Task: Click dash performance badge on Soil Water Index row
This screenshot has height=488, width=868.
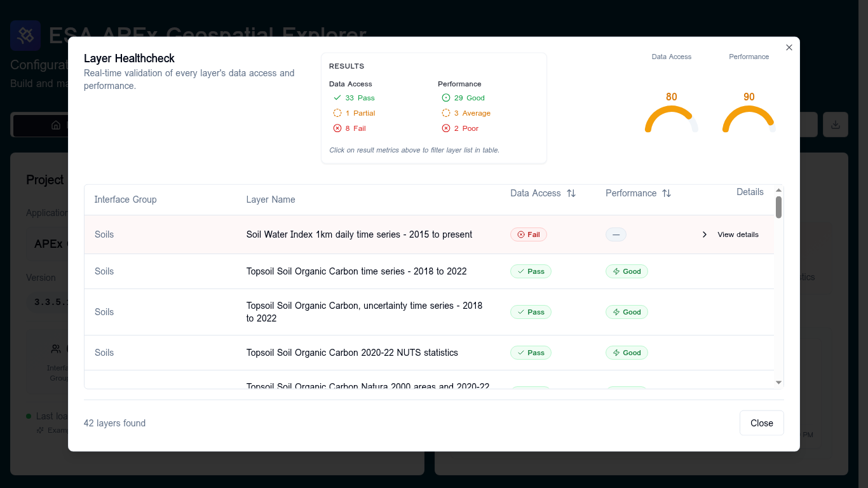Action: coord(616,234)
